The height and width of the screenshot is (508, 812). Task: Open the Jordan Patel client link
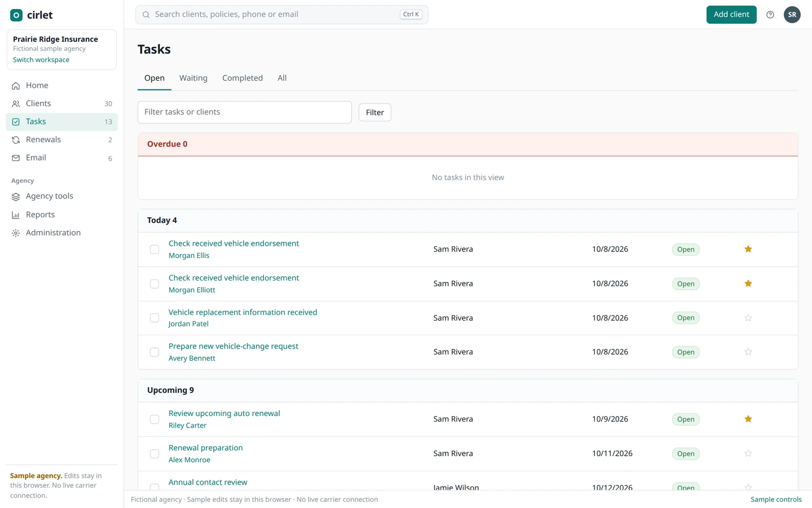188,324
